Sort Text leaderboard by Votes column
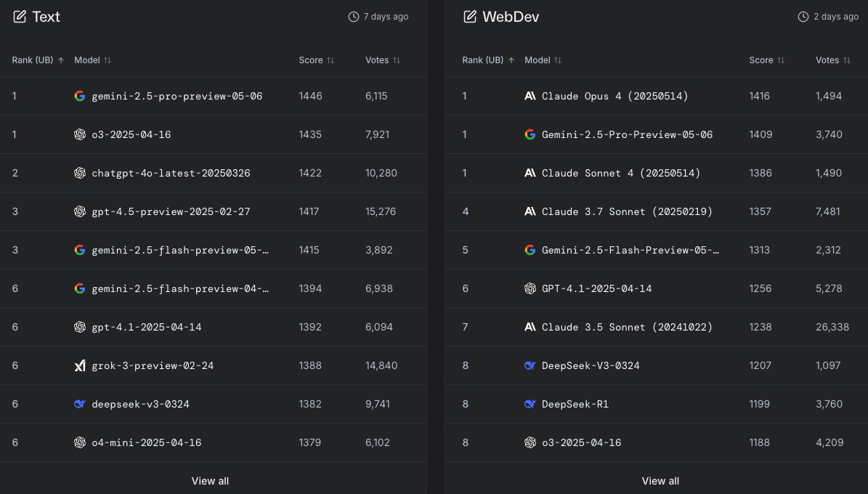This screenshot has width=868, height=494. click(383, 60)
